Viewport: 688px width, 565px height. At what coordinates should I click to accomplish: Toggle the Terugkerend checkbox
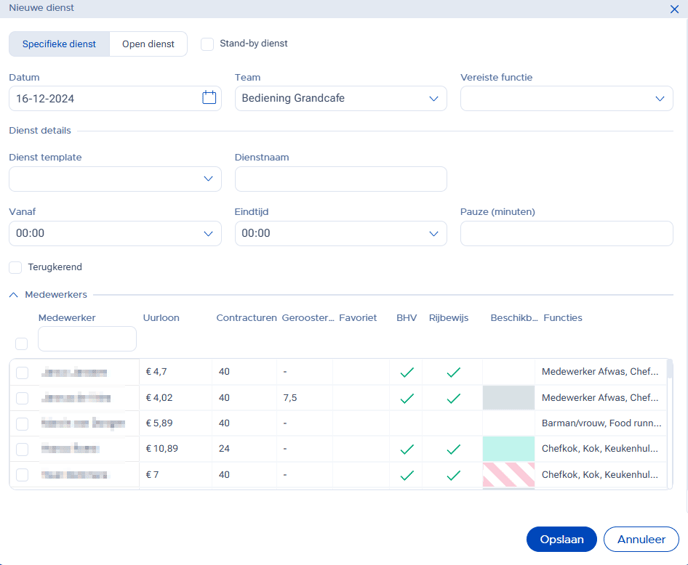(15, 268)
